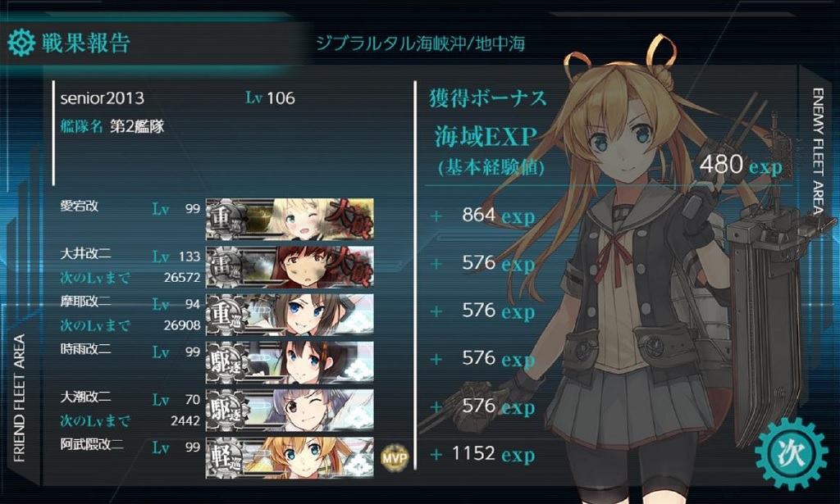Click the 時雨改二 ship name
The width and height of the screenshot is (840, 504).
(85, 349)
